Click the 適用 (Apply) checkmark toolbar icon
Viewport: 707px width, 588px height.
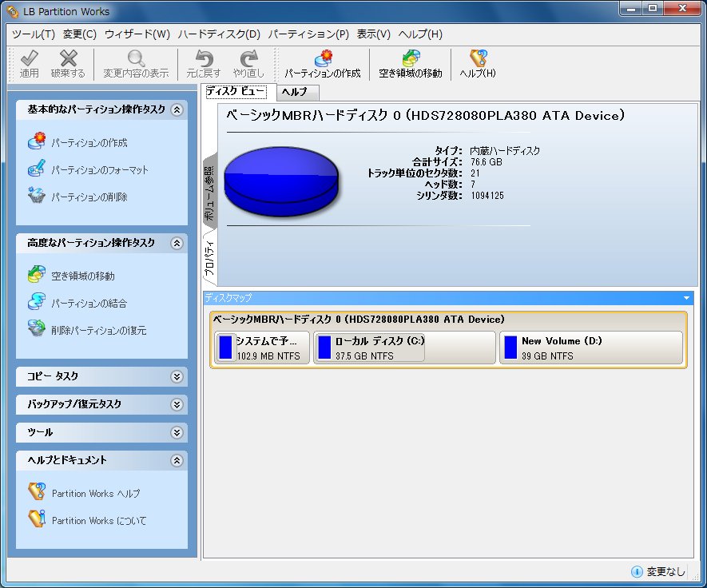click(30, 58)
